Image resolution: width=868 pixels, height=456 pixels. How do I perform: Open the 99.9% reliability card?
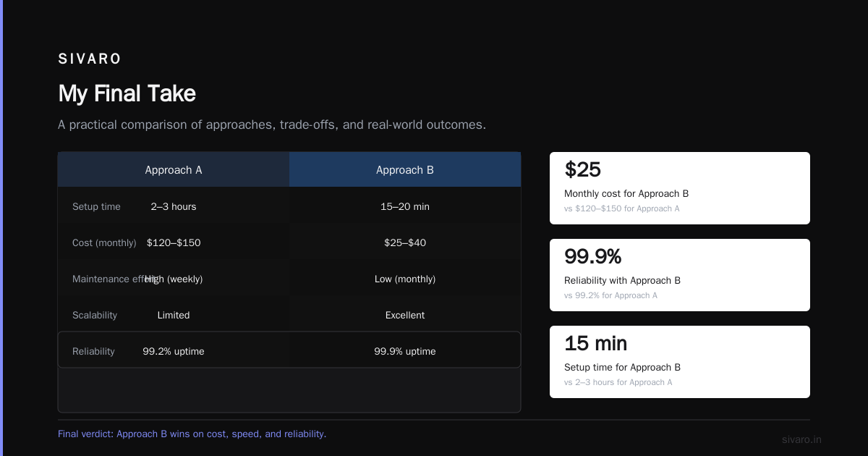click(680, 275)
